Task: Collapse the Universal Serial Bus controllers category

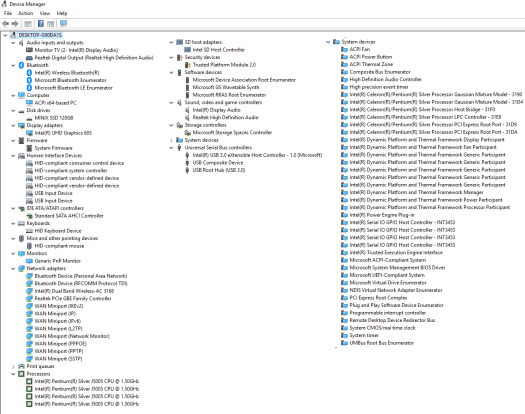Action: point(171,148)
